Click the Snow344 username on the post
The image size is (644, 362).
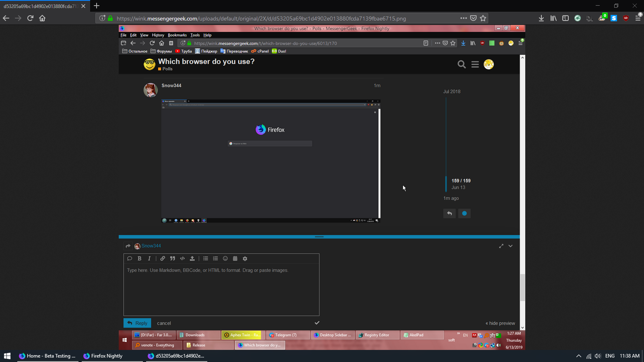coord(171,85)
